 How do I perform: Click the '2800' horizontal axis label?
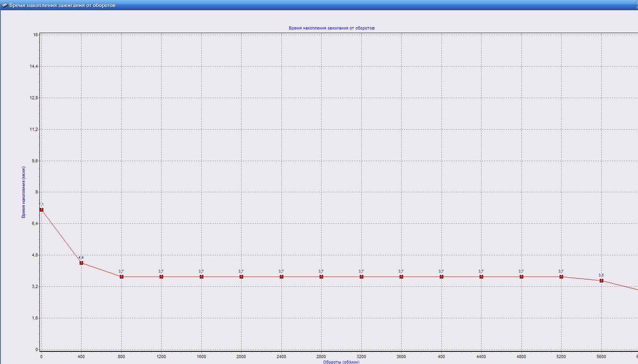pos(321,357)
